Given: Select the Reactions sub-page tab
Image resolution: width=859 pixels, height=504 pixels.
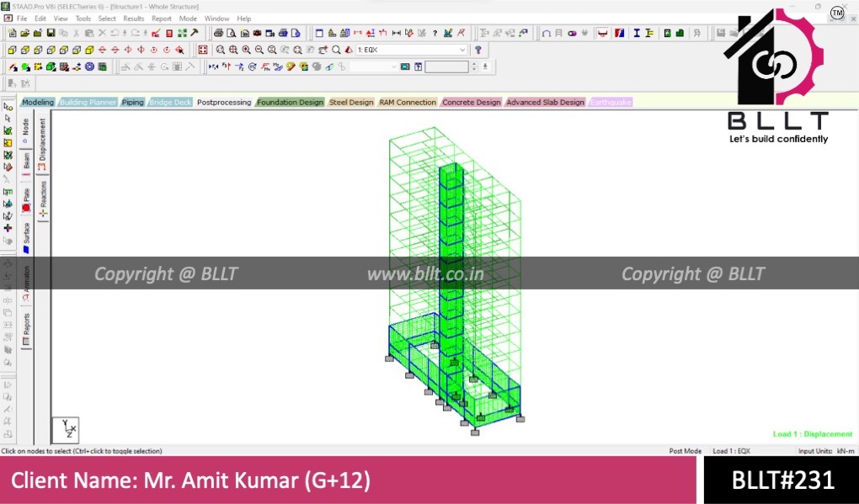Looking at the screenshot, I should [43, 199].
